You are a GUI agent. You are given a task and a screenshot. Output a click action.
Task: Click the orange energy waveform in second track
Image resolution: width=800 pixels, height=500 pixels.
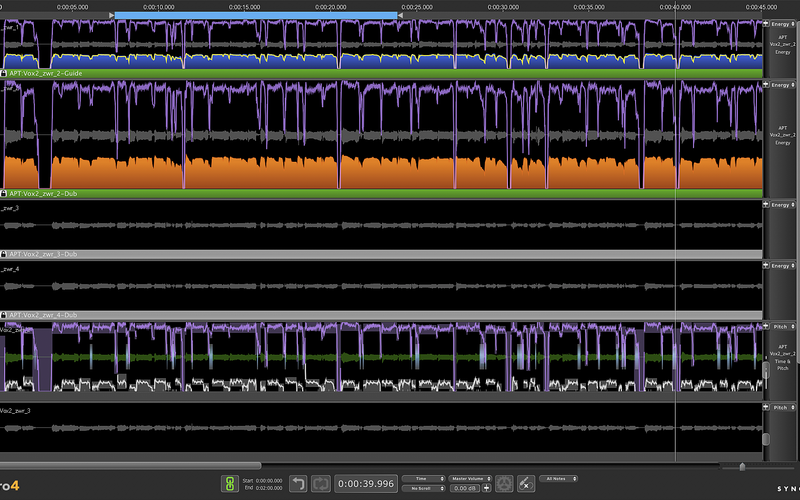(x=383, y=173)
